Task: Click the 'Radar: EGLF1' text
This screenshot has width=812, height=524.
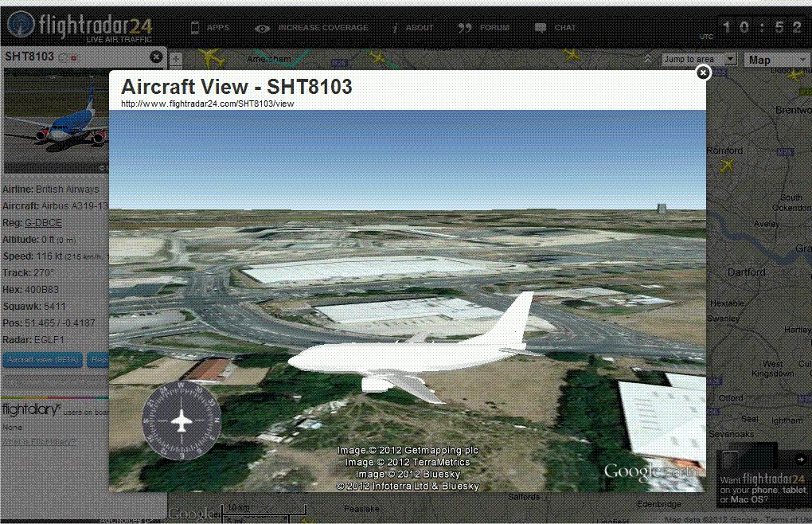Action: click(33, 340)
